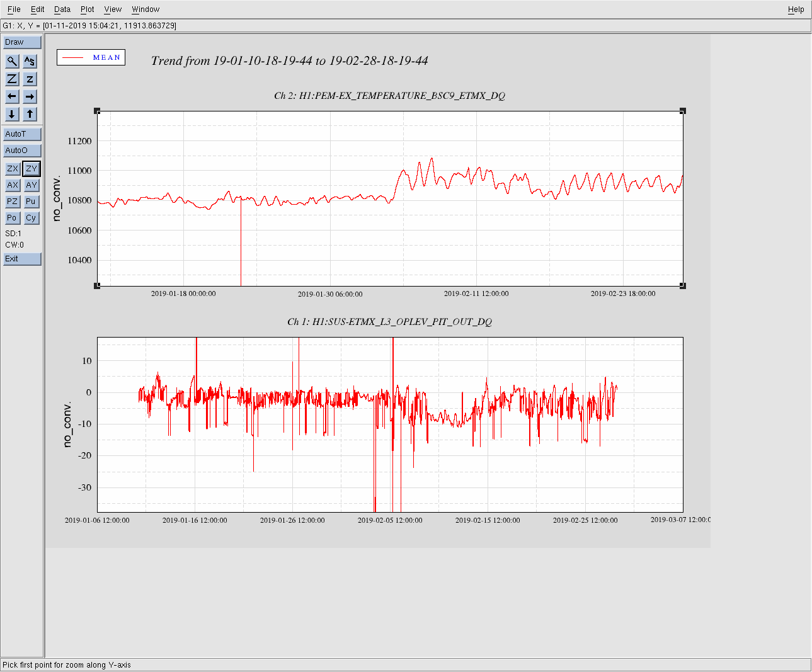Image resolution: width=812 pixels, height=672 pixels.
Task: Click the Exit button
Action: 22,259
